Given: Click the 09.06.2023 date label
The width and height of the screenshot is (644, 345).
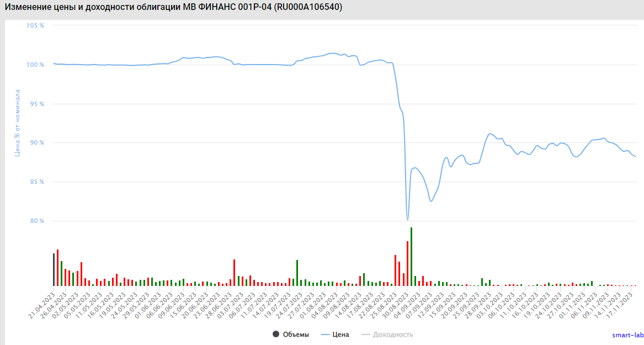Looking at the screenshot, I should pyautogui.click(x=172, y=304).
